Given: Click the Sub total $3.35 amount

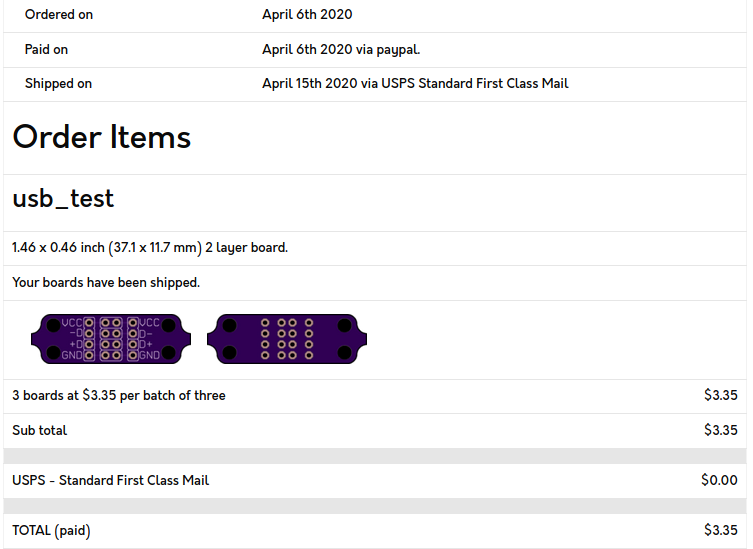Looking at the screenshot, I should 721,430.
